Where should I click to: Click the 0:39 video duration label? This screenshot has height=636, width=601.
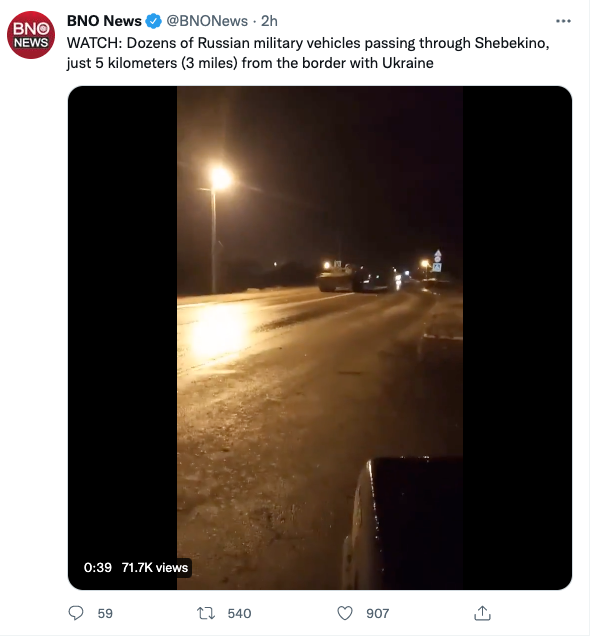click(97, 567)
